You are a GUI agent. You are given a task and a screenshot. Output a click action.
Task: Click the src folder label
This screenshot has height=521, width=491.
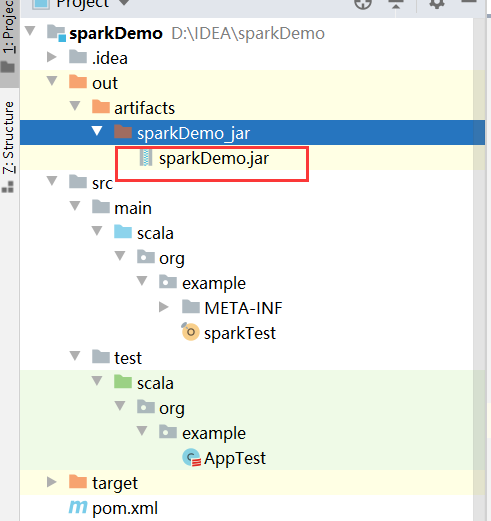[x=102, y=183]
